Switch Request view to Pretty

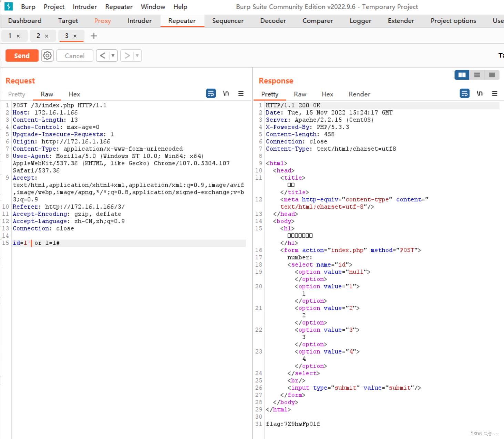[17, 94]
